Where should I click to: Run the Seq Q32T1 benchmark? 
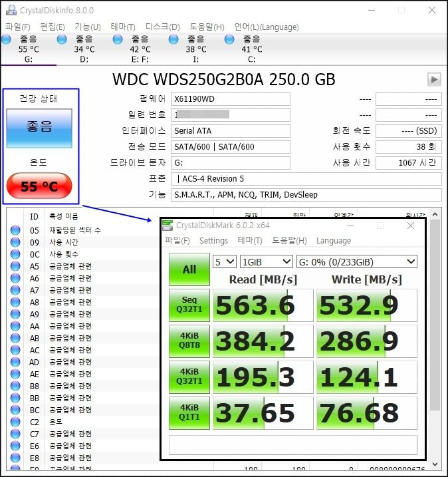tap(189, 305)
